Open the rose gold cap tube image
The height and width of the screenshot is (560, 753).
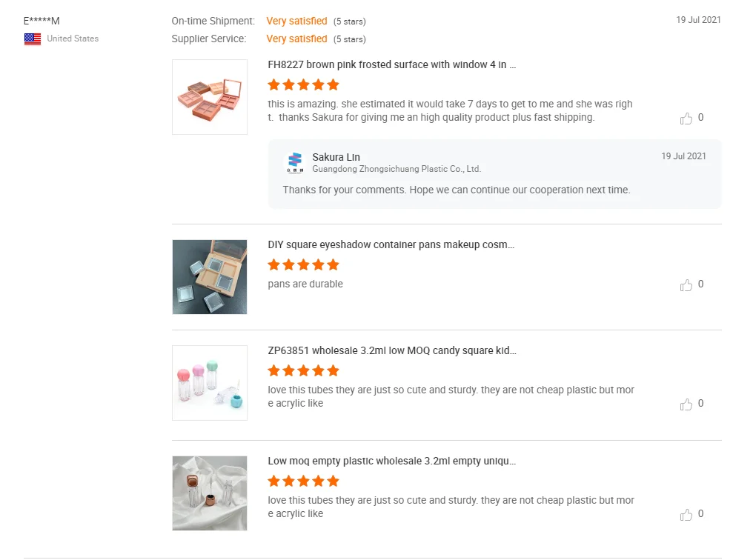[x=210, y=493]
